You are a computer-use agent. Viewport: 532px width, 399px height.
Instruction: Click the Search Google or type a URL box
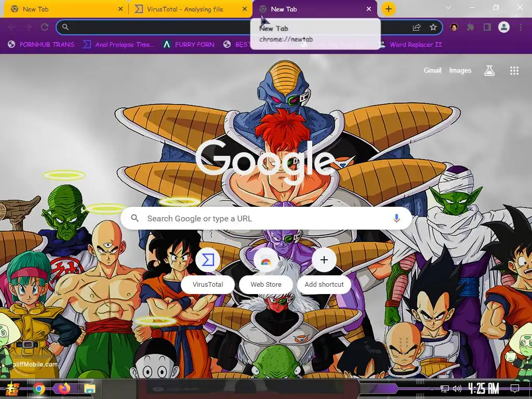267,218
